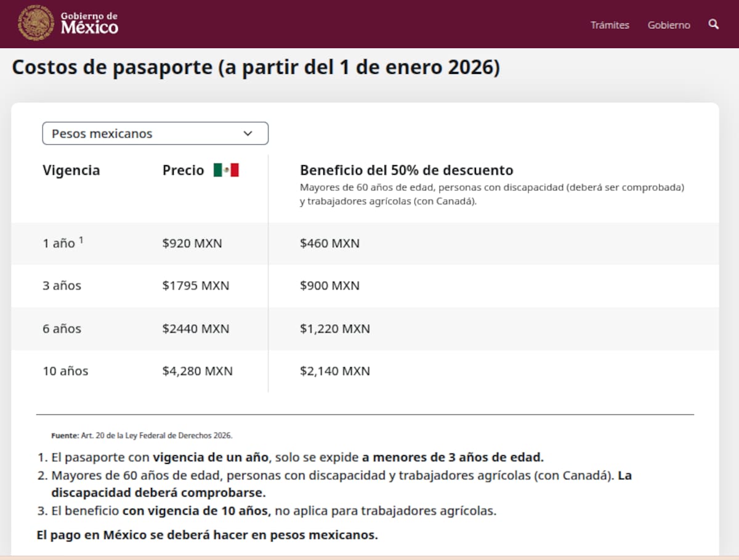Viewport: 739px width, 560px height.
Task: Click the $460 MXN discount price for 1 año
Action: (329, 243)
